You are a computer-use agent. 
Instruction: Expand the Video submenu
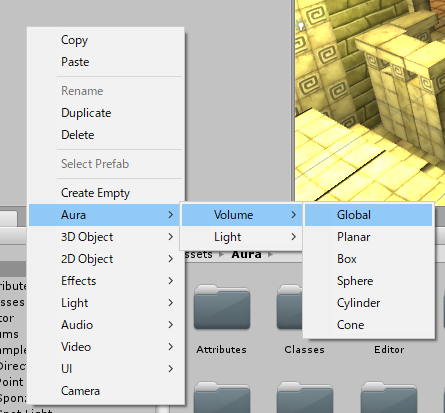pyautogui.click(x=106, y=347)
